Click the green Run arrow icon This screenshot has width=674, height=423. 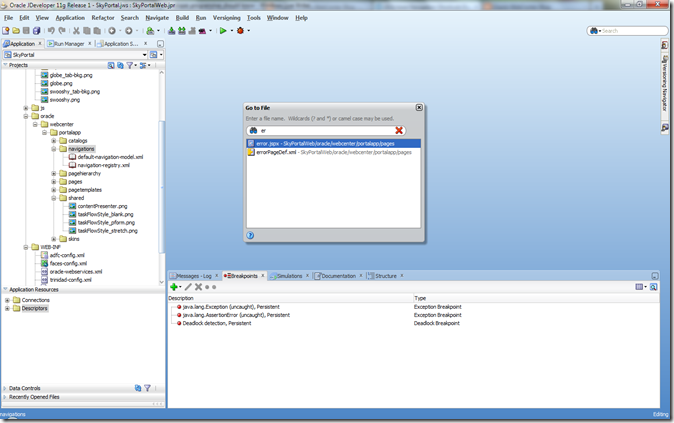coord(223,31)
